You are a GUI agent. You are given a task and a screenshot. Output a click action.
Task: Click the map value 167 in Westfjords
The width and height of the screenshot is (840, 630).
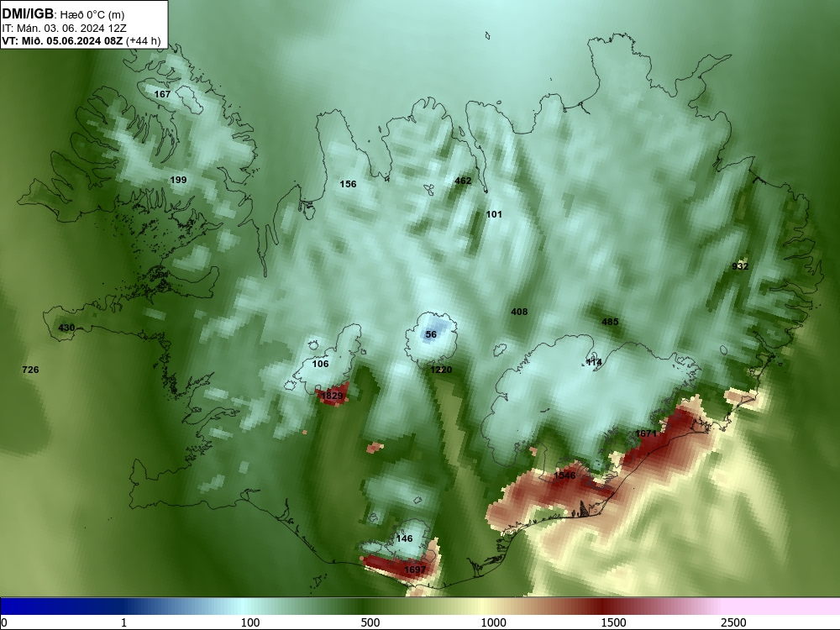162,94
